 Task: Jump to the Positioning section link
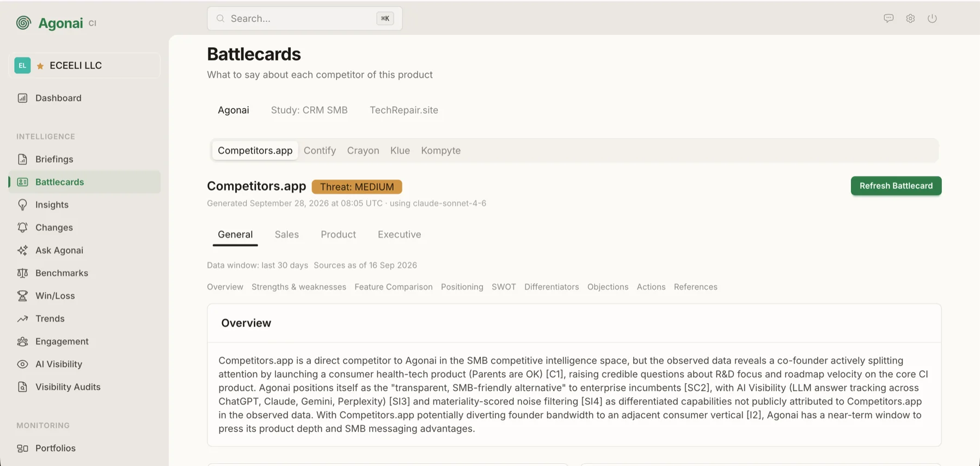462,287
